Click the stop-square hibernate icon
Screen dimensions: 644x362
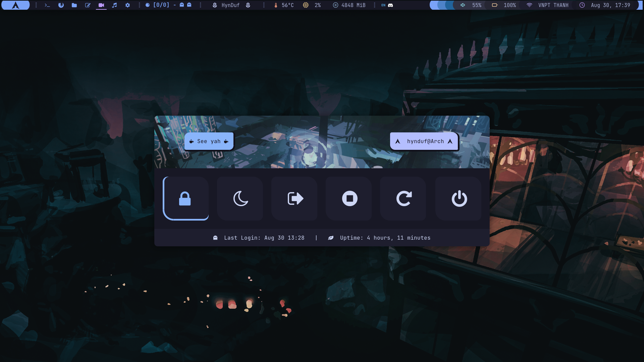point(350,198)
